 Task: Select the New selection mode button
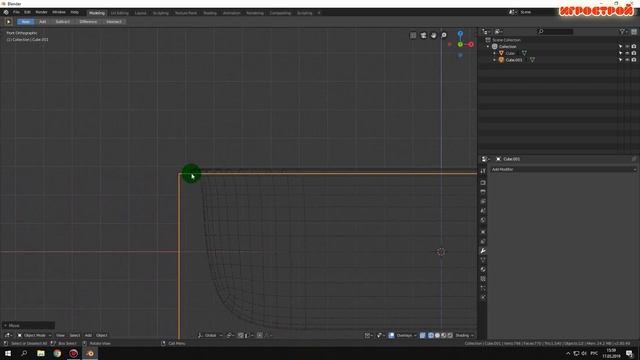pos(25,22)
